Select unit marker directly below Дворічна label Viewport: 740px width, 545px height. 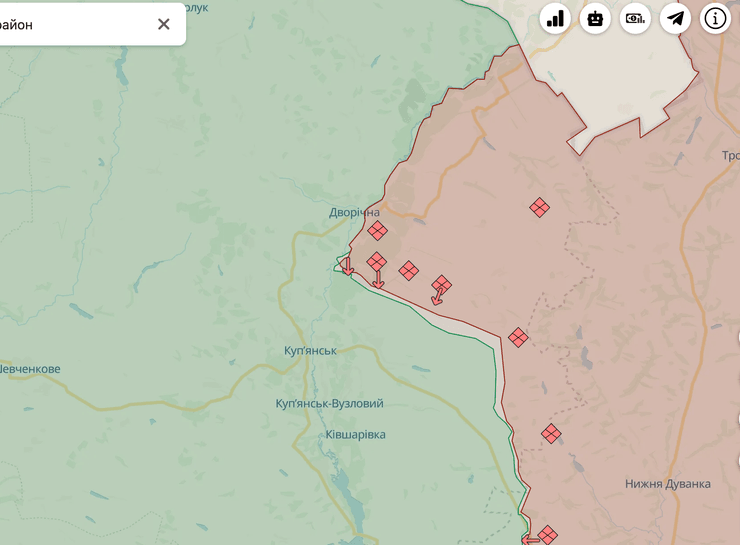pos(377,231)
